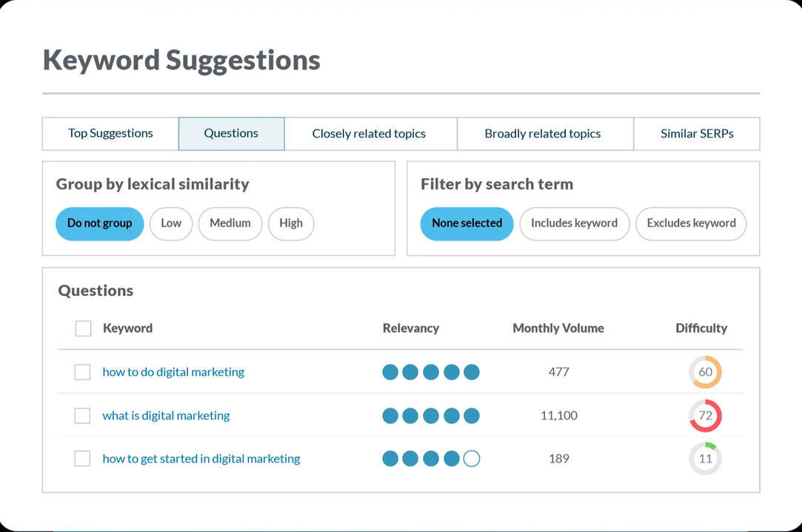802x532 pixels.
Task: Check "how to get started in digital marketing"
Action: click(82, 458)
